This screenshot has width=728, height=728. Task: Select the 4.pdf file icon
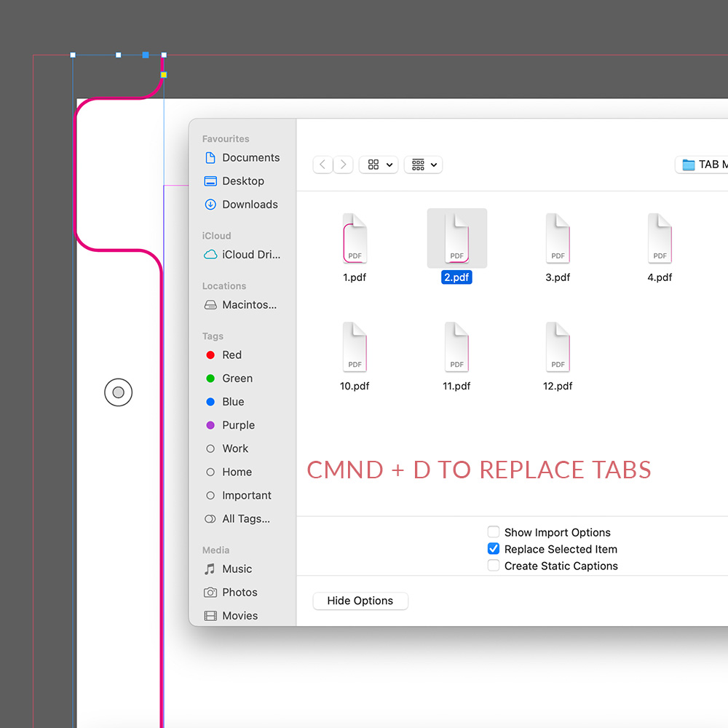(x=660, y=238)
